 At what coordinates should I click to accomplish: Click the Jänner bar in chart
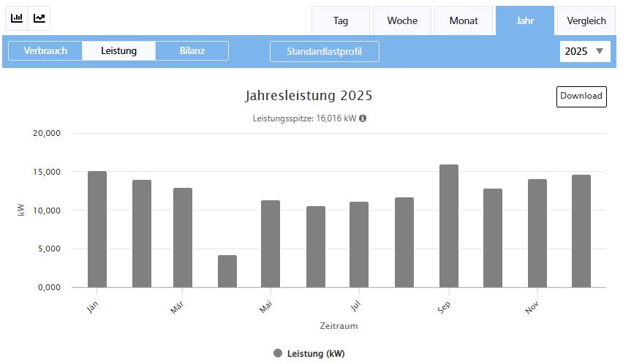coord(97,229)
